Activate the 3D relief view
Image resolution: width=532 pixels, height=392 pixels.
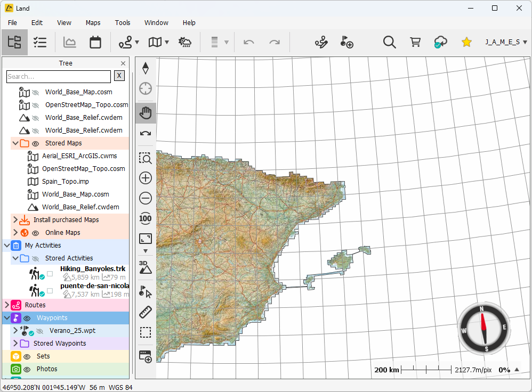click(146, 267)
